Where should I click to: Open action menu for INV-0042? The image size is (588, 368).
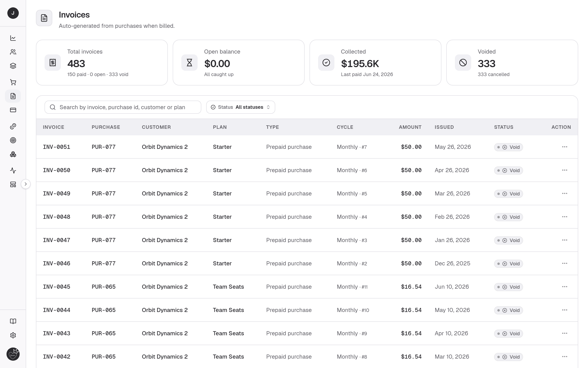pos(565,357)
